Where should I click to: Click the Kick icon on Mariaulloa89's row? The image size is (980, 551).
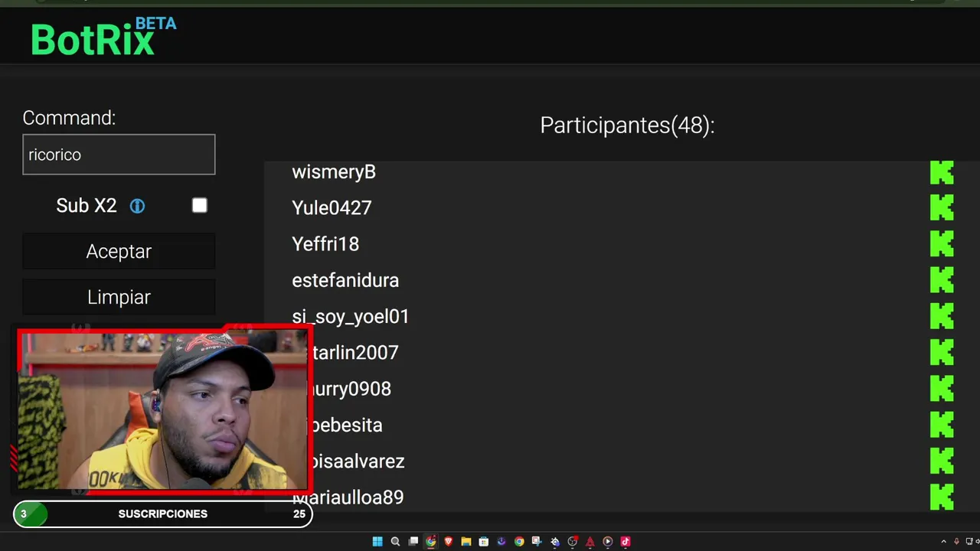point(942,497)
